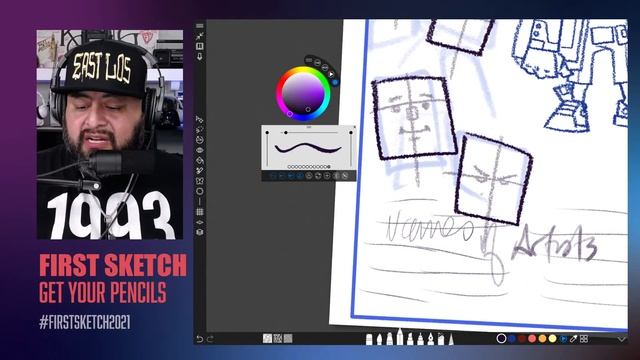Choose the fountain pen nib brush
The width and height of the screenshot is (640, 360).
(431, 339)
